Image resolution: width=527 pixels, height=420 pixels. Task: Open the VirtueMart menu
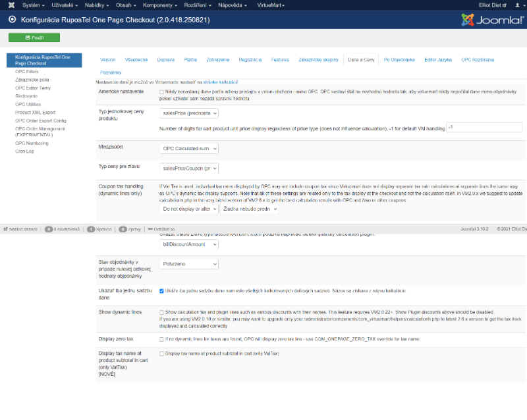[271, 5]
